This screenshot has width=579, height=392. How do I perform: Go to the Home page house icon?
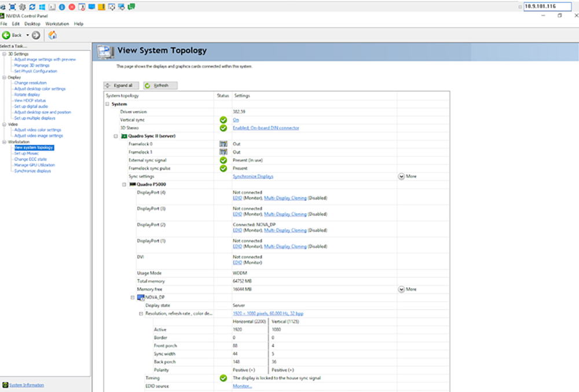[x=53, y=35]
